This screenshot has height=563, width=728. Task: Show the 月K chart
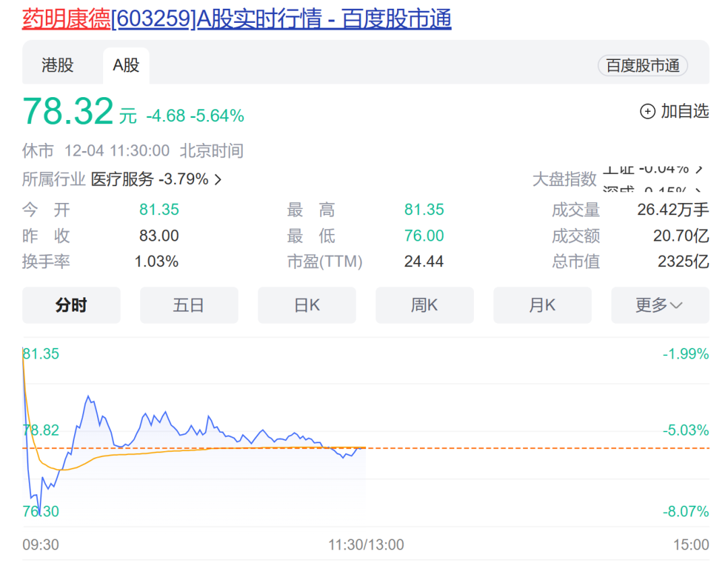pyautogui.click(x=542, y=305)
